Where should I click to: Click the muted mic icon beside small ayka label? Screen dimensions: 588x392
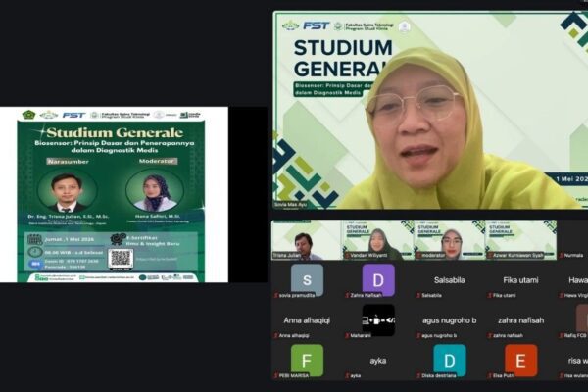(x=347, y=375)
